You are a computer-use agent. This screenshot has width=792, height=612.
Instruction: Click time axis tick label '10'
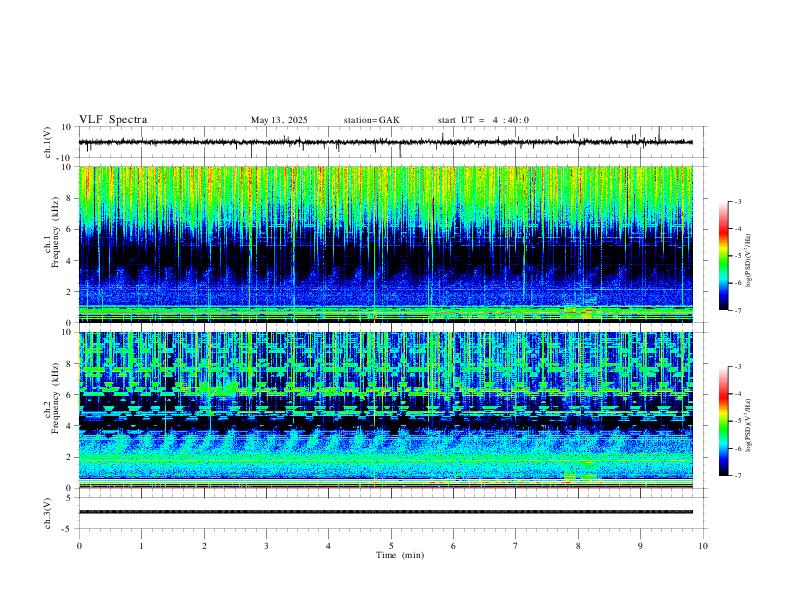tap(703, 546)
